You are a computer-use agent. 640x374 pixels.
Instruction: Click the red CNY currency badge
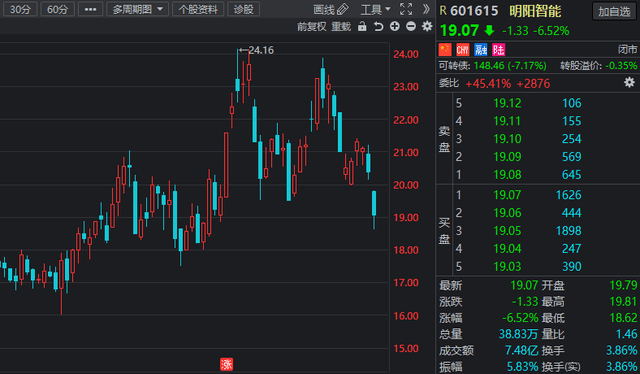pyautogui.click(x=463, y=50)
